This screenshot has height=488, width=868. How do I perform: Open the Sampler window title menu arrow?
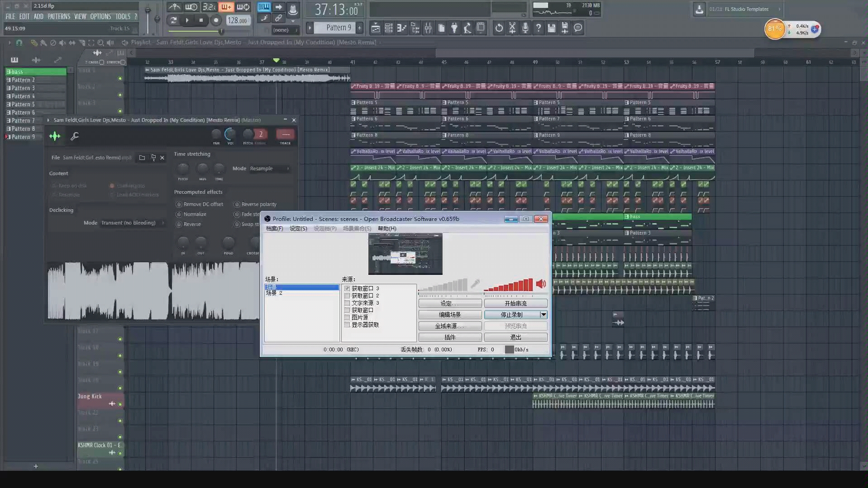point(48,120)
